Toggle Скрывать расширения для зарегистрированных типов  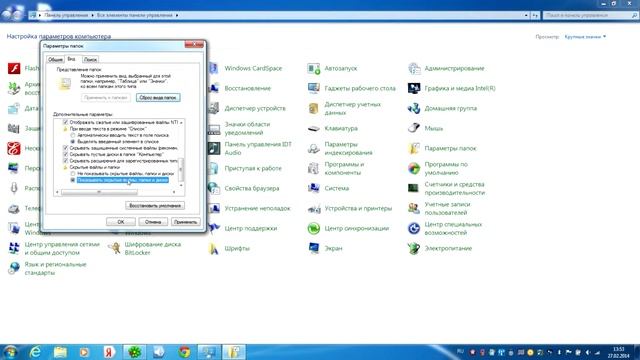[x=65, y=161]
